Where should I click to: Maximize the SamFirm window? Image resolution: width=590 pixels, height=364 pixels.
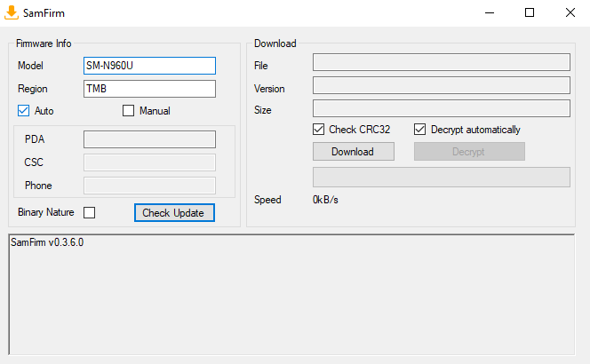530,12
